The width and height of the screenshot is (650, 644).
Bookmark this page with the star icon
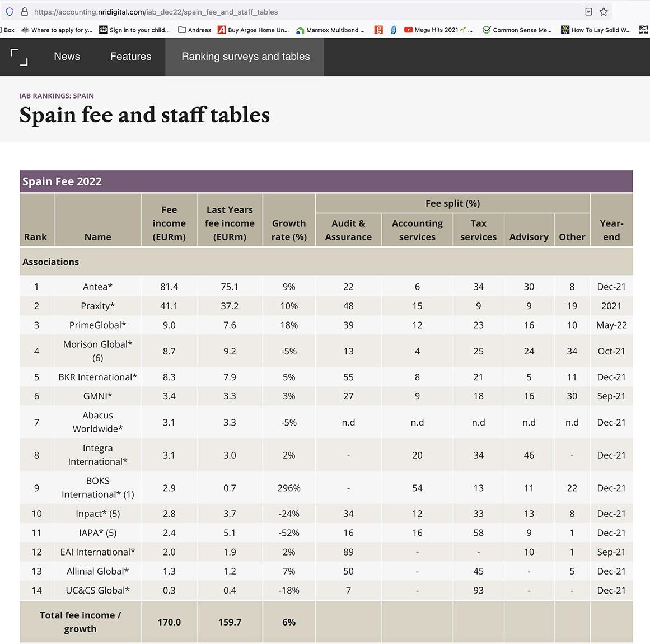604,12
